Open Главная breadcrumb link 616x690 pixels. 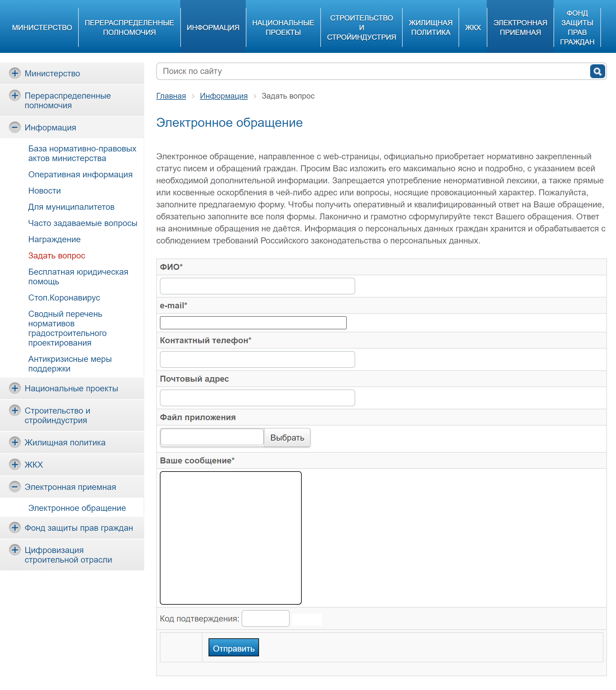[171, 96]
